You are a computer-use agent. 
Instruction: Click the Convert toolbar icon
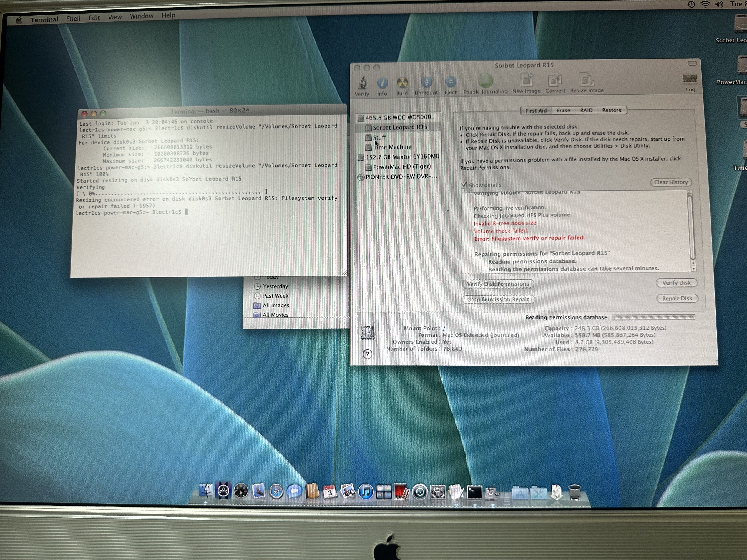click(x=555, y=80)
